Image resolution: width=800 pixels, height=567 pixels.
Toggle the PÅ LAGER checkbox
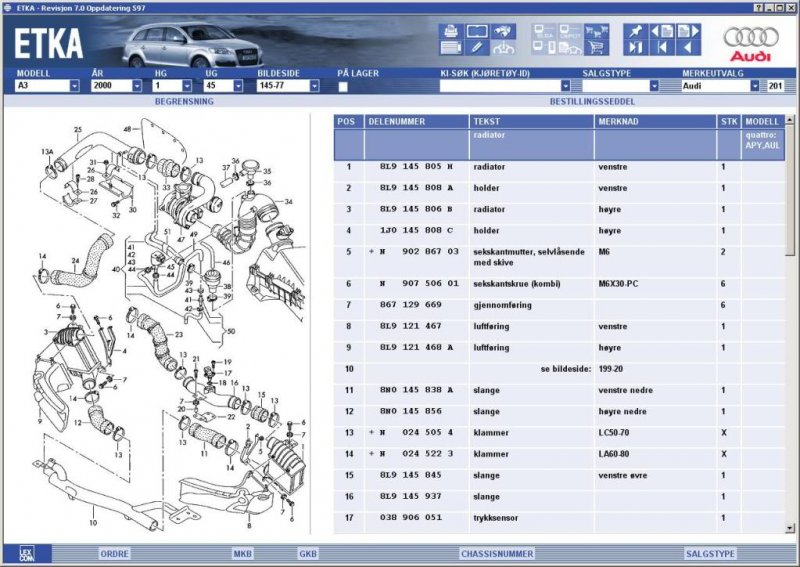point(343,87)
